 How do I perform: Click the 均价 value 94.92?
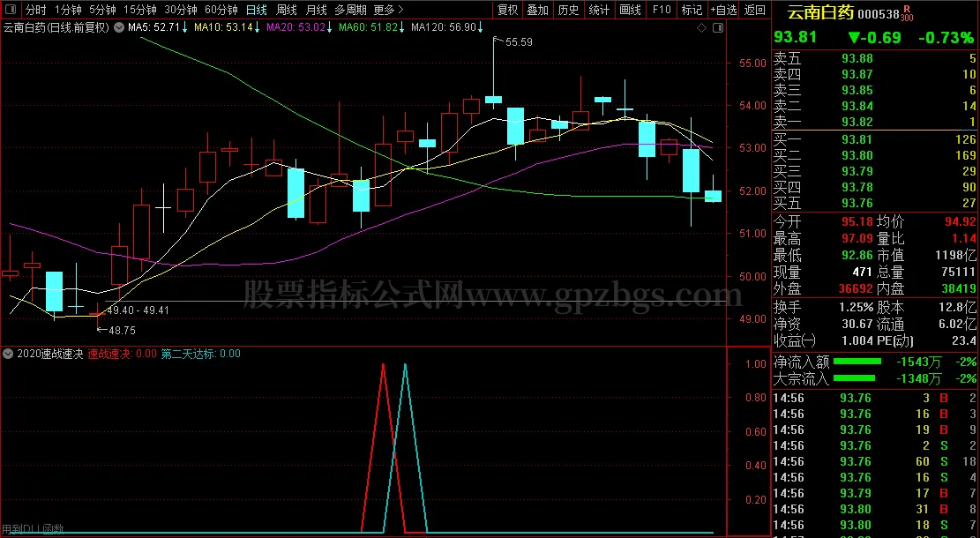960,222
